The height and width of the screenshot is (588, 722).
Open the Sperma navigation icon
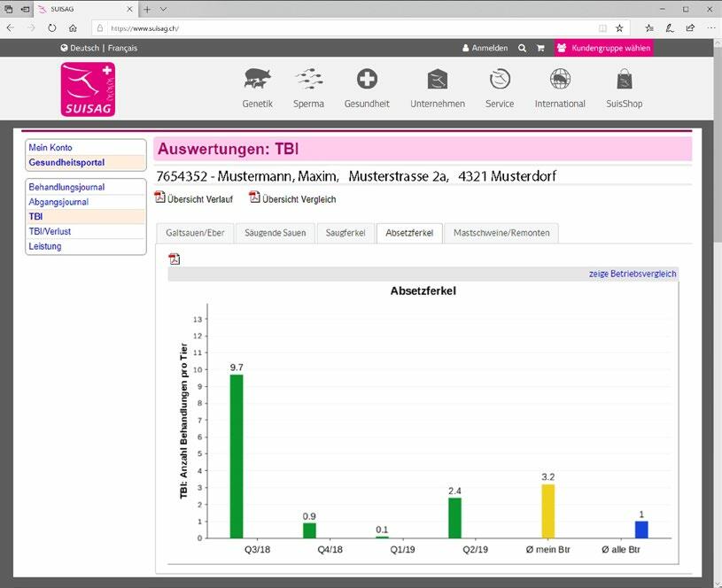(x=308, y=80)
